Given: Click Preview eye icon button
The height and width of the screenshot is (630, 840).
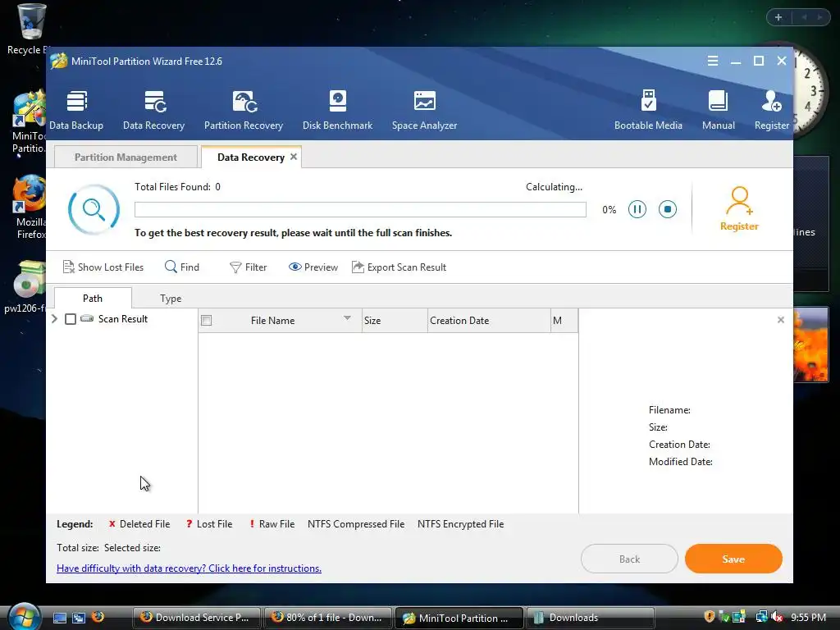Looking at the screenshot, I should 313,267.
